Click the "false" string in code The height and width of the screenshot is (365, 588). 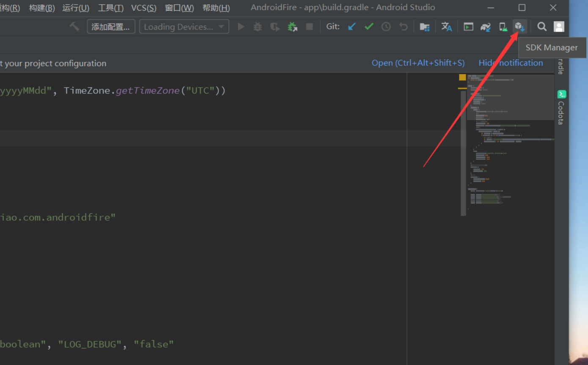(x=154, y=344)
